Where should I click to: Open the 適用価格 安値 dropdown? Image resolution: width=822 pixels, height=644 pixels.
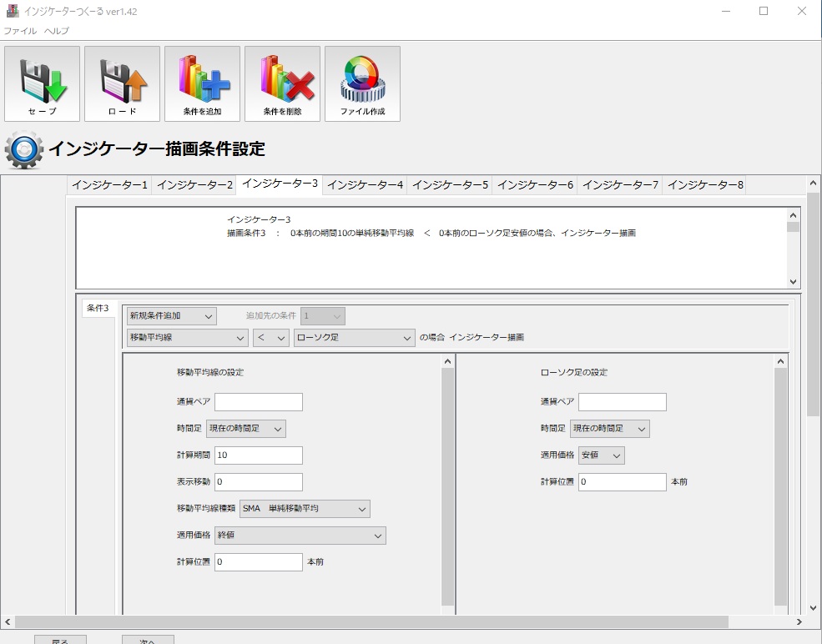(601, 455)
